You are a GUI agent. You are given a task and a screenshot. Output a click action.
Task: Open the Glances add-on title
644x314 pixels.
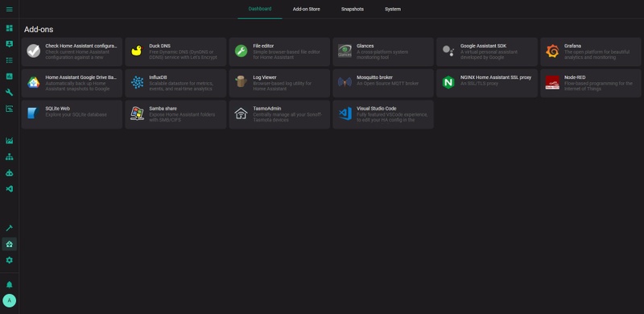click(365, 46)
